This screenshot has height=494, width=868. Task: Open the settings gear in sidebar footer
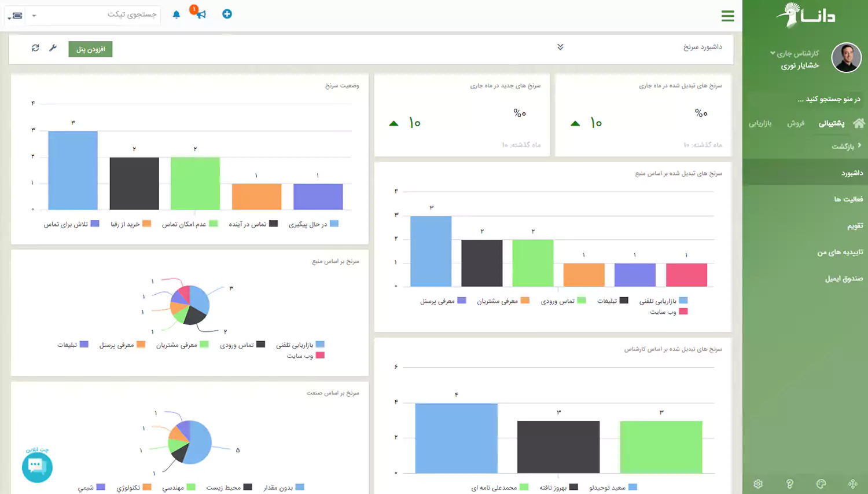pyautogui.click(x=758, y=484)
